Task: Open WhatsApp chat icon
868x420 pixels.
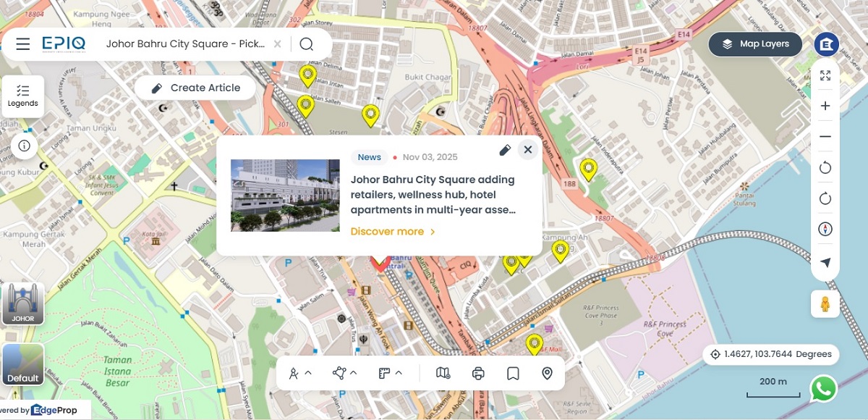Action: pos(823,389)
